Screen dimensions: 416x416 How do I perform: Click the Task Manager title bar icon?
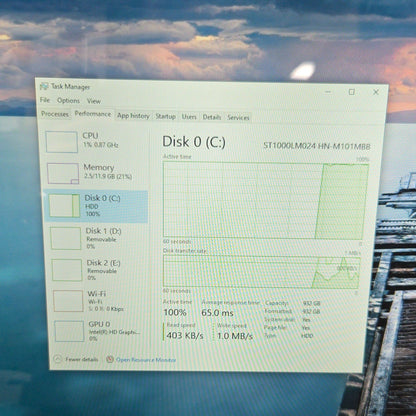pyautogui.click(x=44, y=86)
